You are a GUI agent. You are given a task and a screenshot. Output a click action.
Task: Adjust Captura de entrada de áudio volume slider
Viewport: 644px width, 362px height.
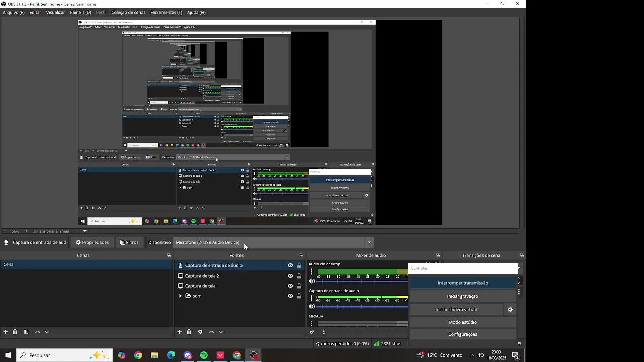[362, 307]
